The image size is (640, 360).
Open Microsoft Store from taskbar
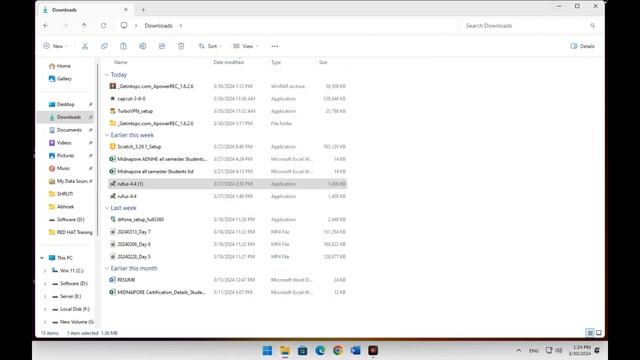click(x=302, y=350)
